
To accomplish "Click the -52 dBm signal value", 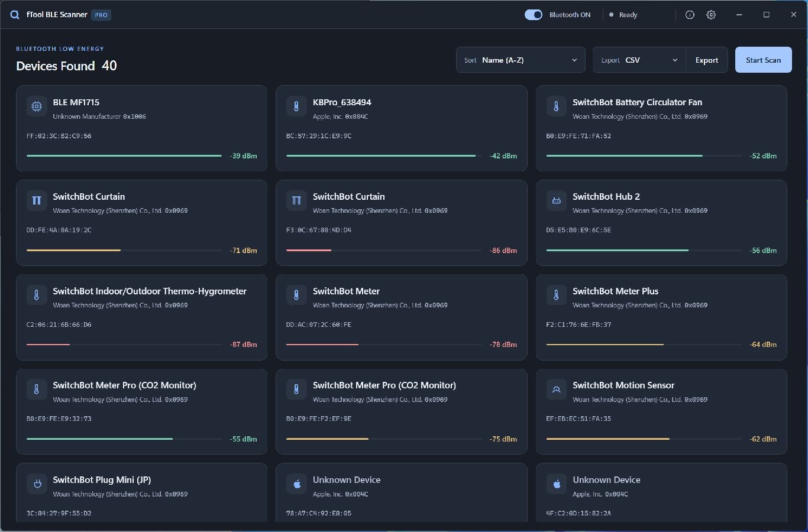I will [x=763, y=156].
